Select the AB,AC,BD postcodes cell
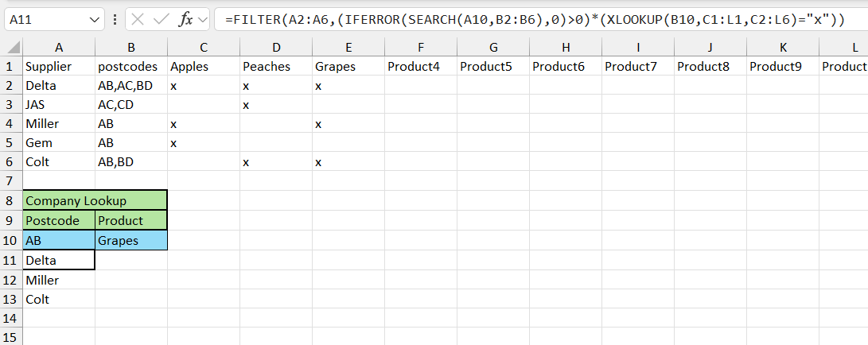Screen dimensions: 868x345 point(131,86)
